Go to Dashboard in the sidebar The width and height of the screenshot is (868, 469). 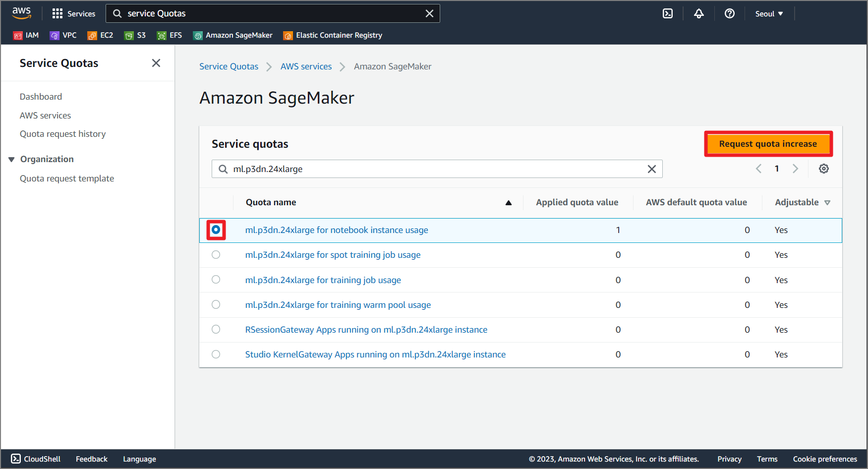pyautogui.click(x=41, y=97)
